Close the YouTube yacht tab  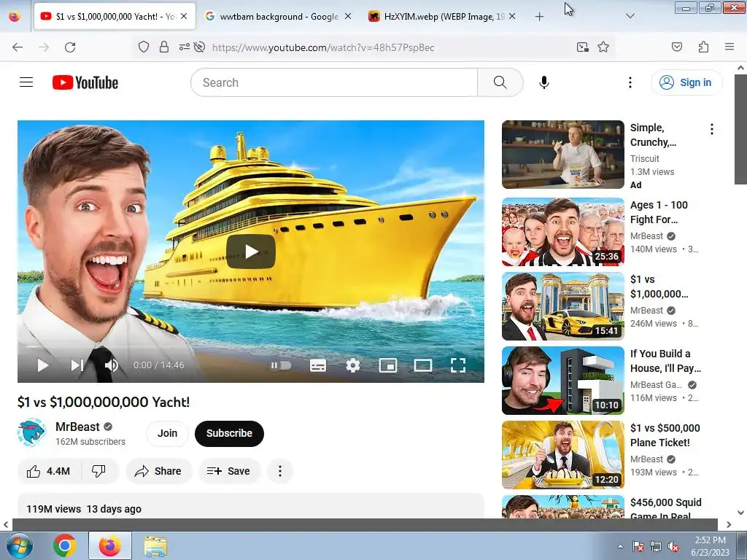184,17
